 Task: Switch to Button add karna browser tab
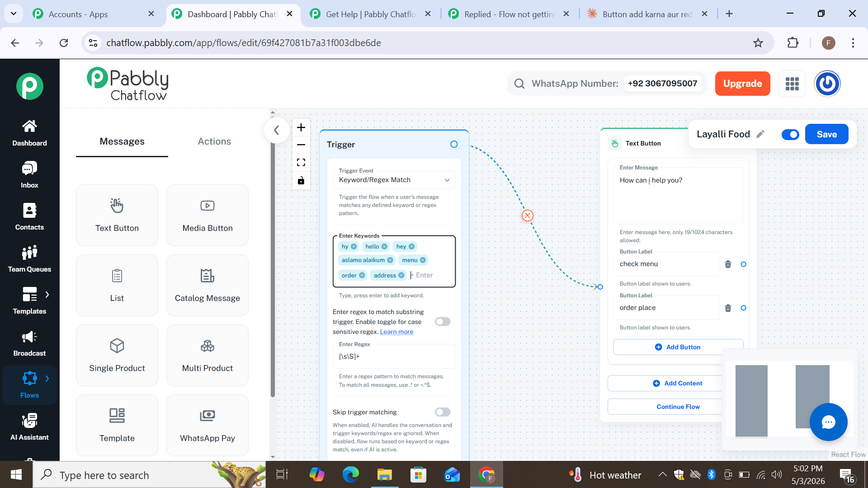click(647, 14)
